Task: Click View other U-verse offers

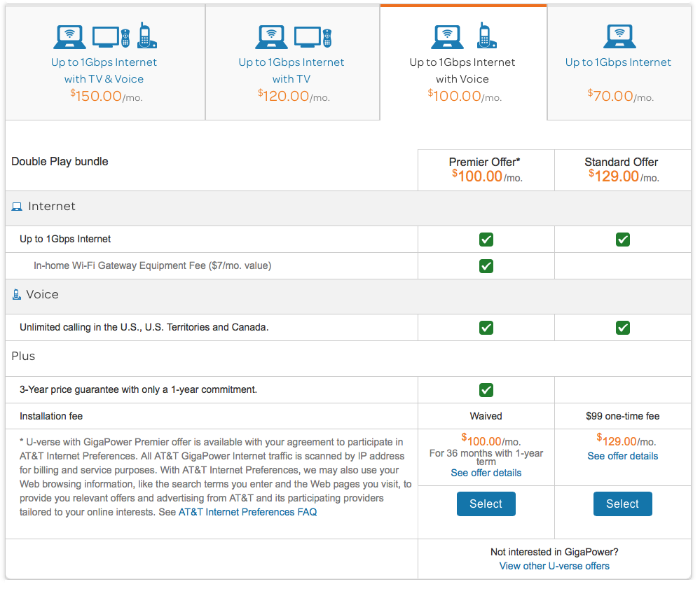Action: point(554,566)
